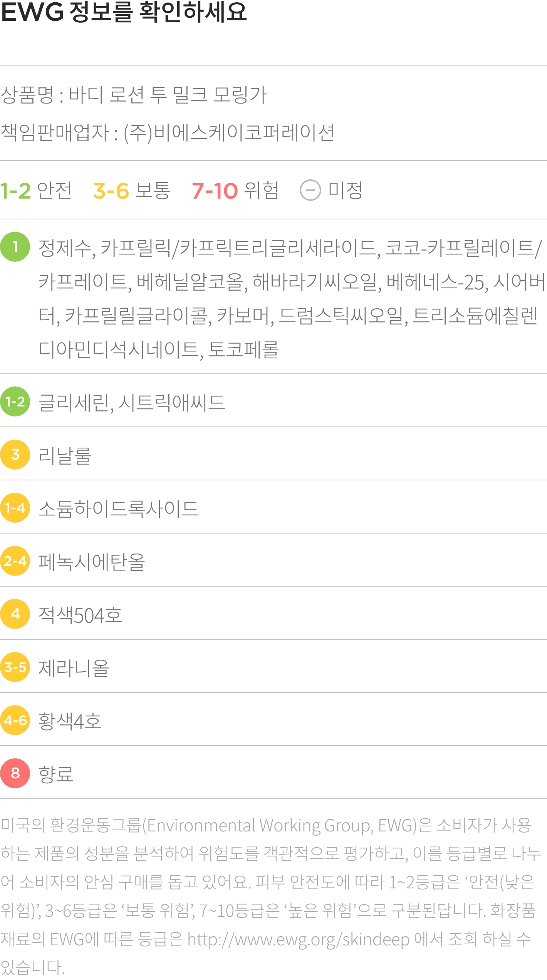Click the heading EWG 정보를 확인하세요
547x980 pixels.
(124, 12)
